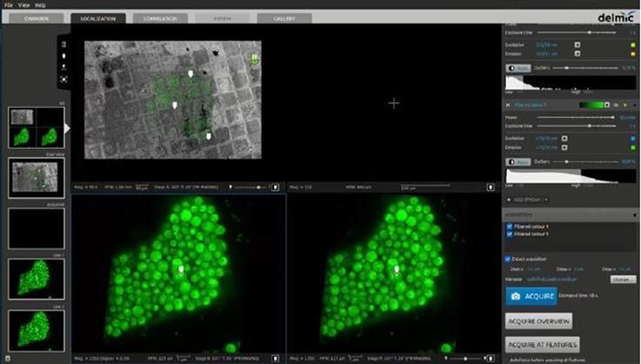Select the circular target tool icon
Image resolution: width=641 pixels, height=364 pixels.
point(63,79)
